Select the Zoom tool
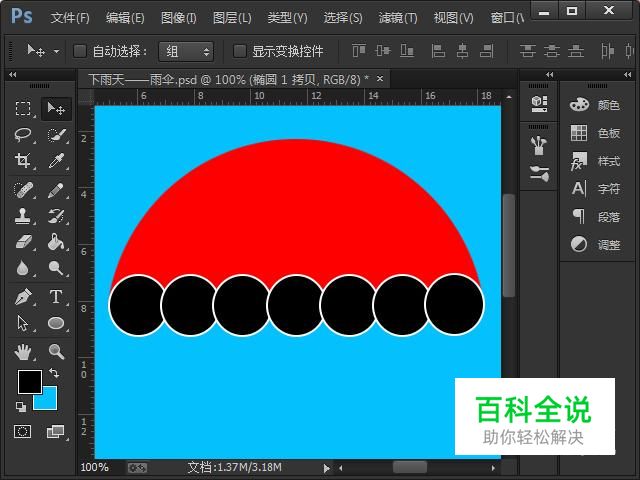The image size is (640, 480). (x=56, y=352)
